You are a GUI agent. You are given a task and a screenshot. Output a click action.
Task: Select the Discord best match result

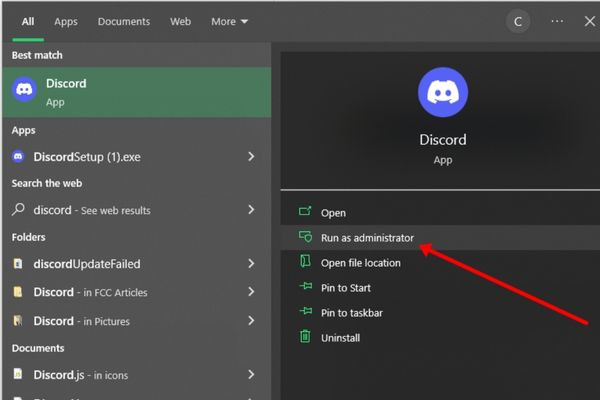[137, 92]
